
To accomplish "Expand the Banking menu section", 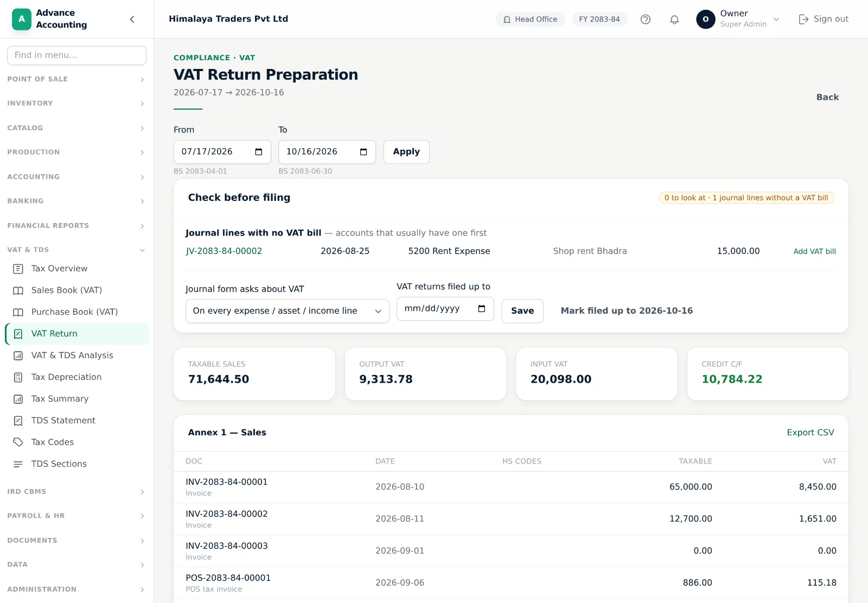I will click(76, 201).
